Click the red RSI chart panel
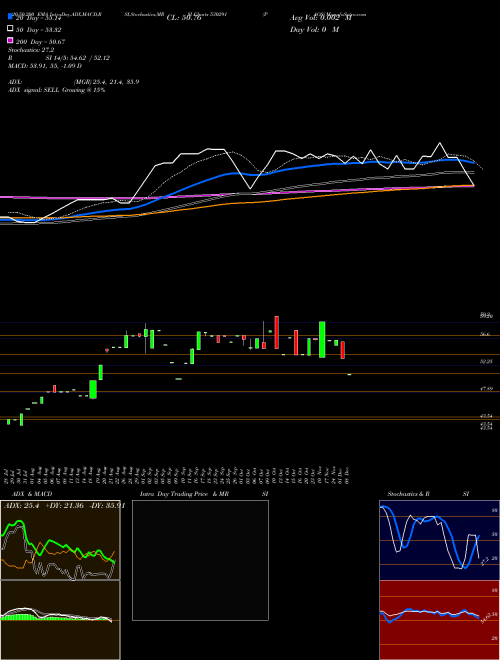The image size is (500, 660). pos(440,620)
